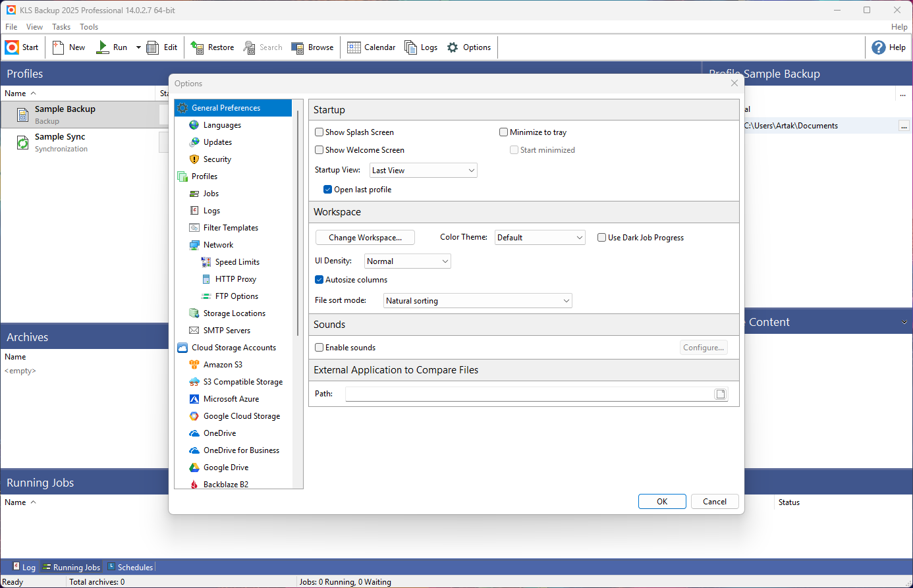Open the Startup View dropdown
Image resolution: width=913 pixels, height=588 pixels.
point(423,171)
